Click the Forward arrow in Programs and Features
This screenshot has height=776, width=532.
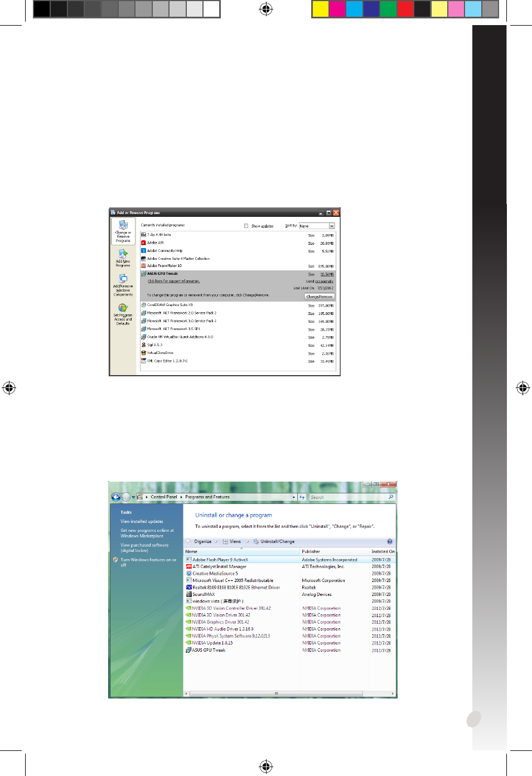coord(126,497)
